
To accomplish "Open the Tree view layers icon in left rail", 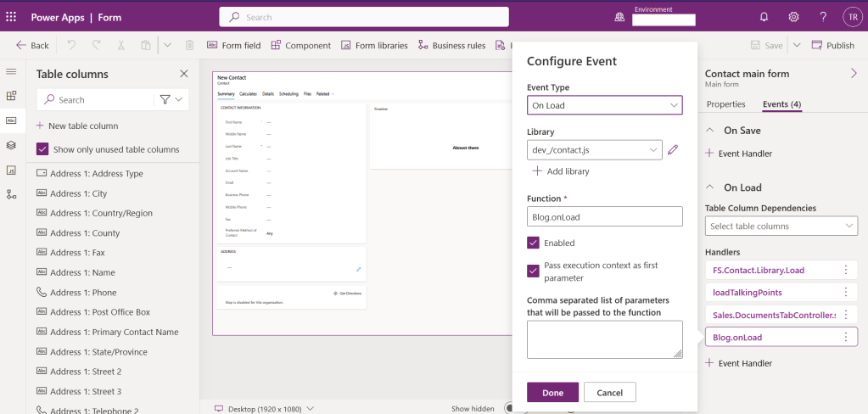I will pyautogui.click(x=11, y=145).
